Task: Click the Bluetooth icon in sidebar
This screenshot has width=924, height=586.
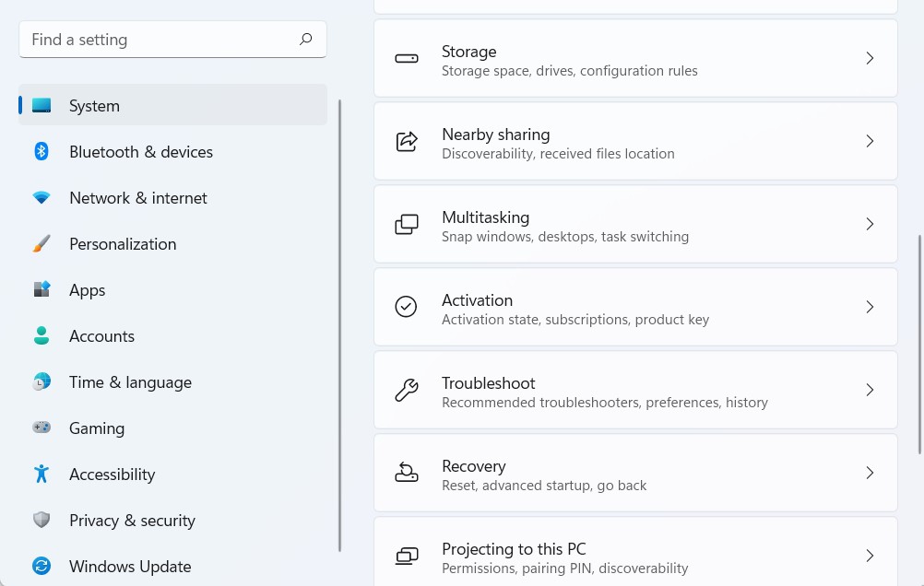Action: click(x=41, y=151)
